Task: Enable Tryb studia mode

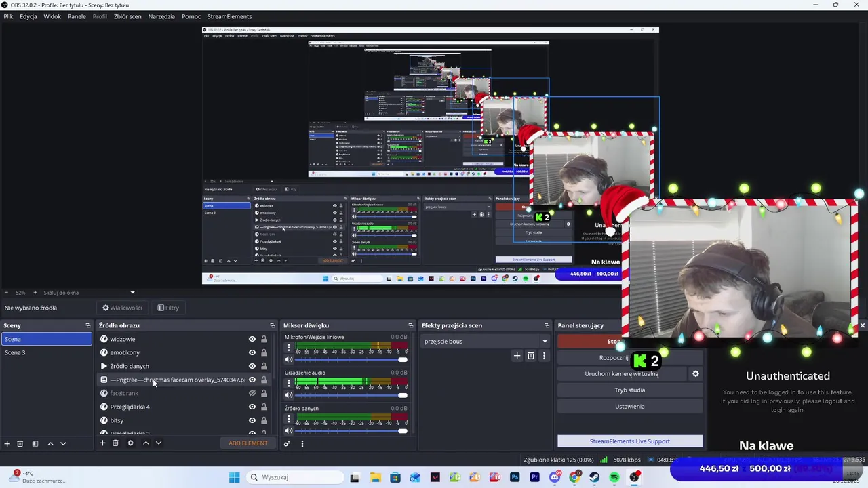Action: (x=630, y=390)
